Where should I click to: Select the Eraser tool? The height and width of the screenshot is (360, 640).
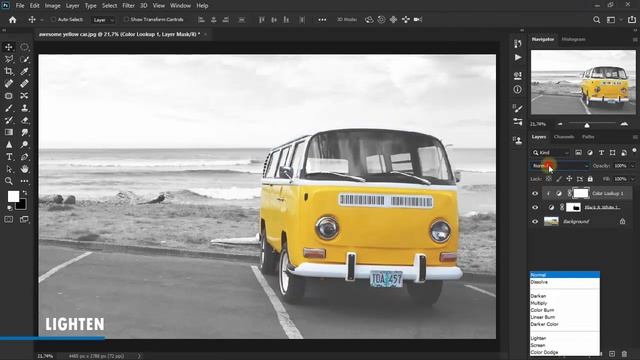24,120
